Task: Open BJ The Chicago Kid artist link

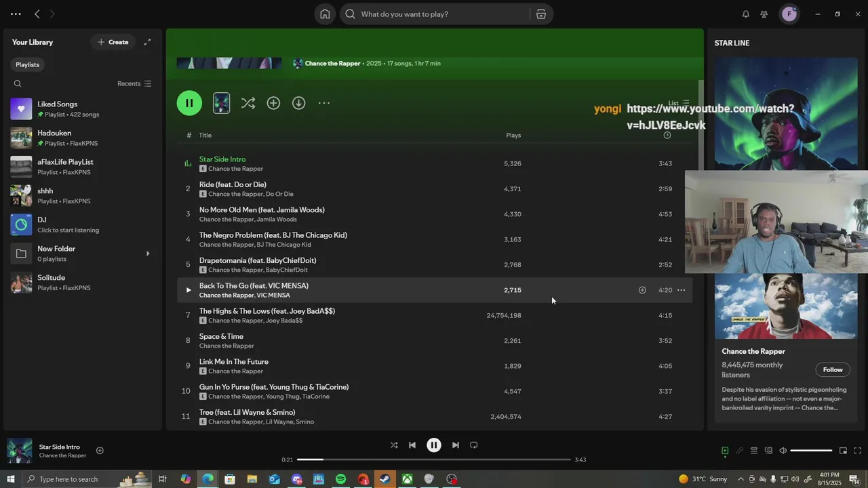Action: tap(283, 245)
